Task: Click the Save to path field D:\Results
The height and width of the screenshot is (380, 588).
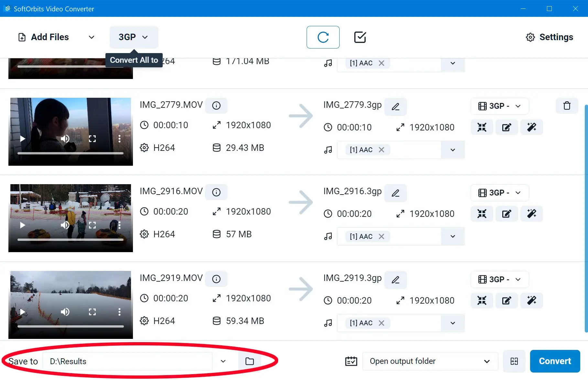Action: coord(127,361)
